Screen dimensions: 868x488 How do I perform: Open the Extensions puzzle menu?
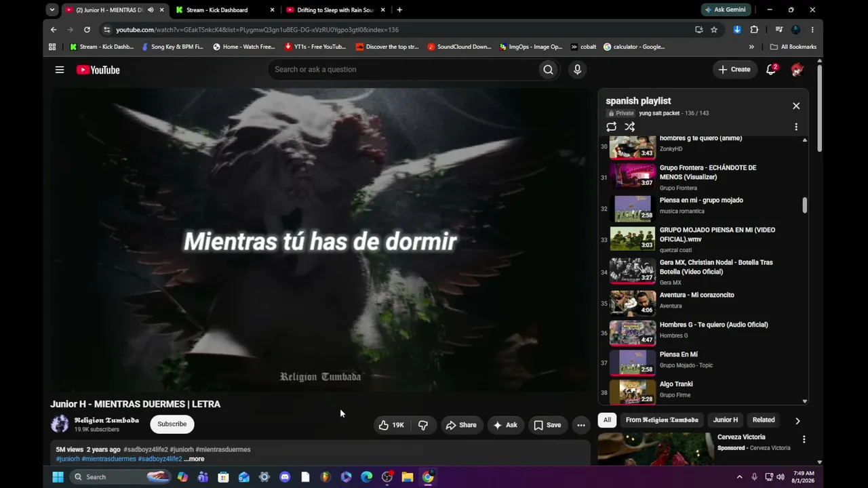(x=754, y=30)
